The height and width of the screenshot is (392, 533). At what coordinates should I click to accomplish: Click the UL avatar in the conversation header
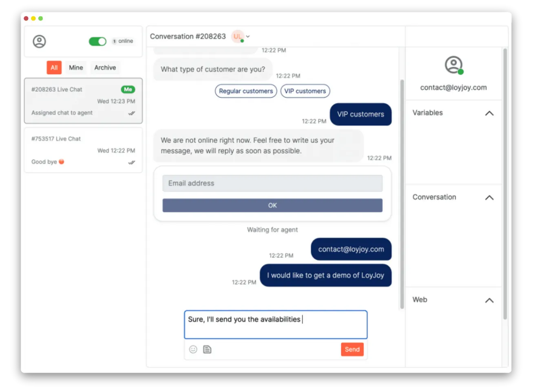click(x=238, y=36)
